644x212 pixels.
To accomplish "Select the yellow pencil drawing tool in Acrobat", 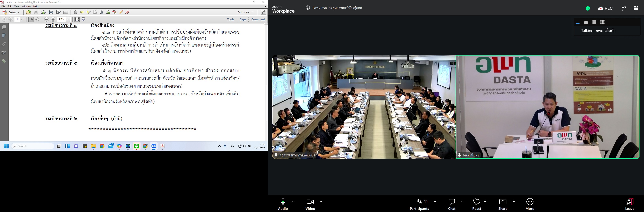I will [121, 12].
